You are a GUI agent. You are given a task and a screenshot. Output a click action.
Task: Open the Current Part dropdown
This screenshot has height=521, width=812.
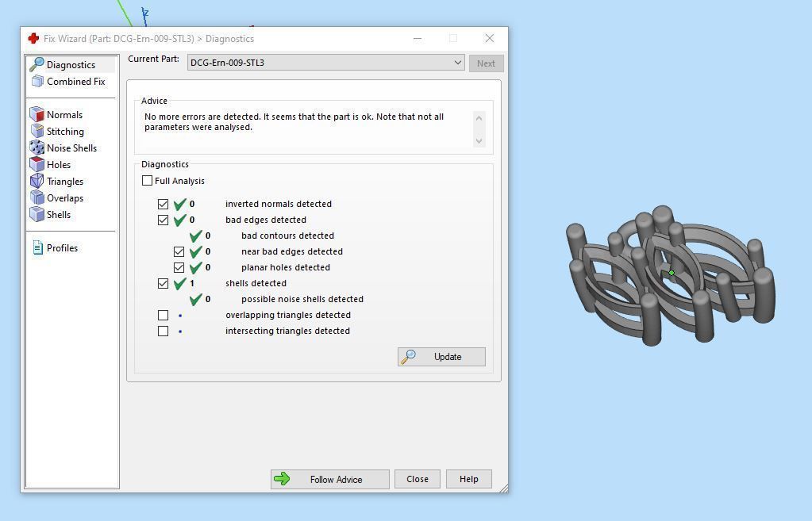click(325, 63)
